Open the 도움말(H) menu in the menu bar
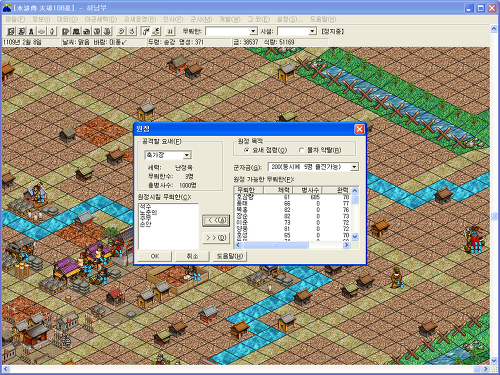Image resolution: width=500 pixels, height=375 pixels. [x=323, y=19]
